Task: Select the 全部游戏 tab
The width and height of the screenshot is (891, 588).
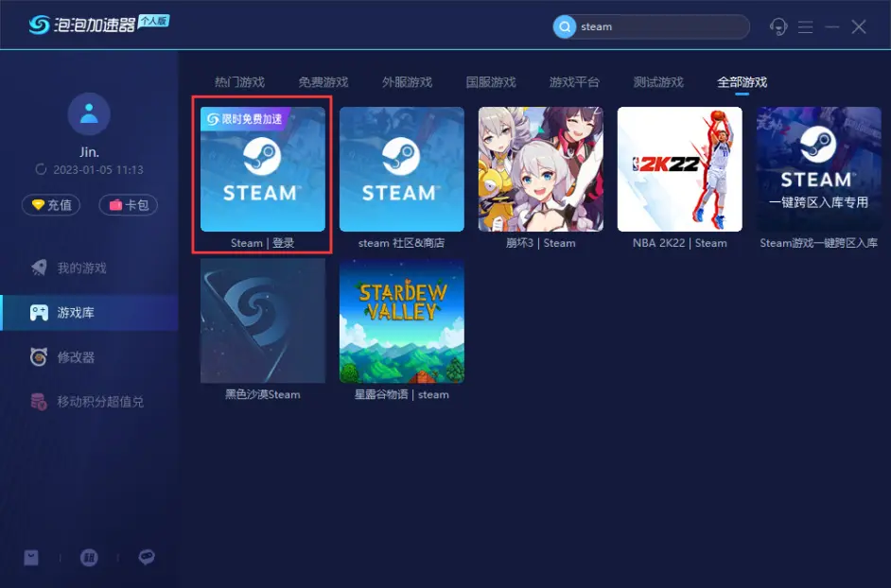Action: [742, 82]
